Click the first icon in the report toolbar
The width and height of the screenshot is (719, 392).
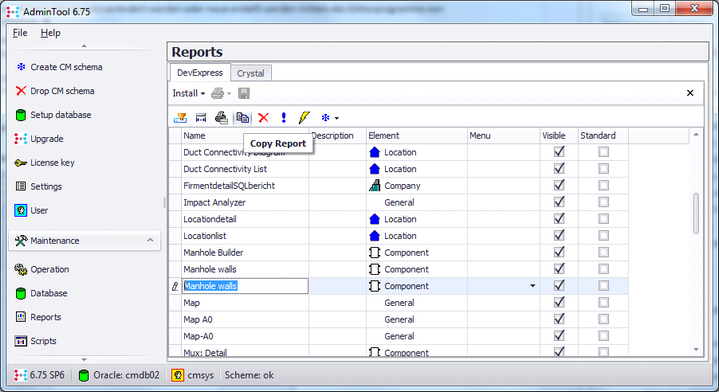coord(180,118)
